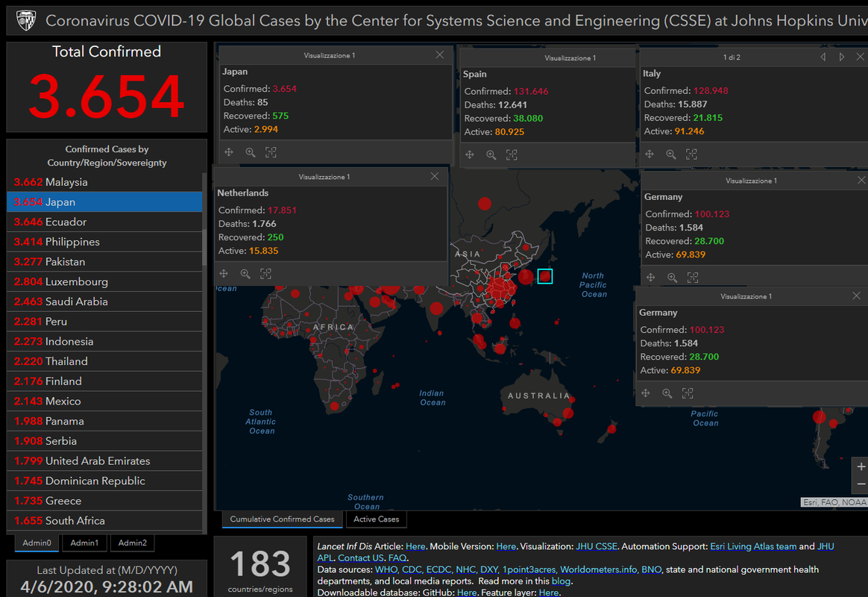868x597 pixels.
Task: Click the cyan-highlighted Japan marker on the map
Action: 545,276
